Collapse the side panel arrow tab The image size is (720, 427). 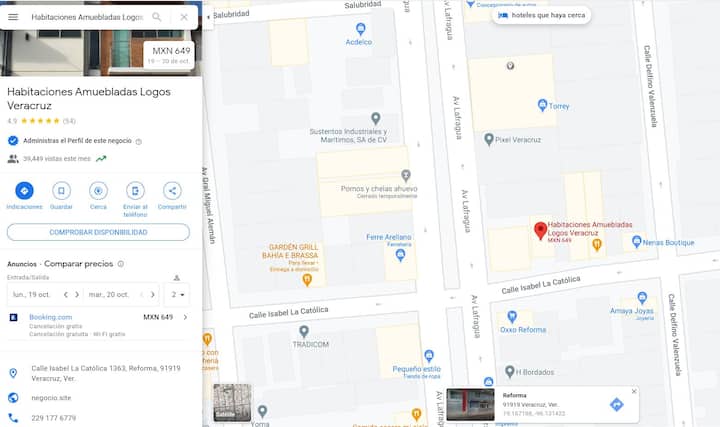click(208, 17)
